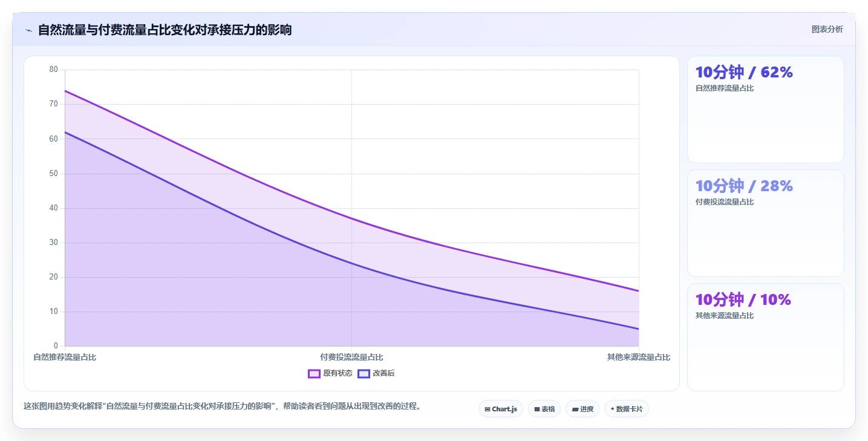Click the purple 原有状态 legend color box
Image resolution: width=868 pixels, height=441 pixels.
[x=314, y=374]
